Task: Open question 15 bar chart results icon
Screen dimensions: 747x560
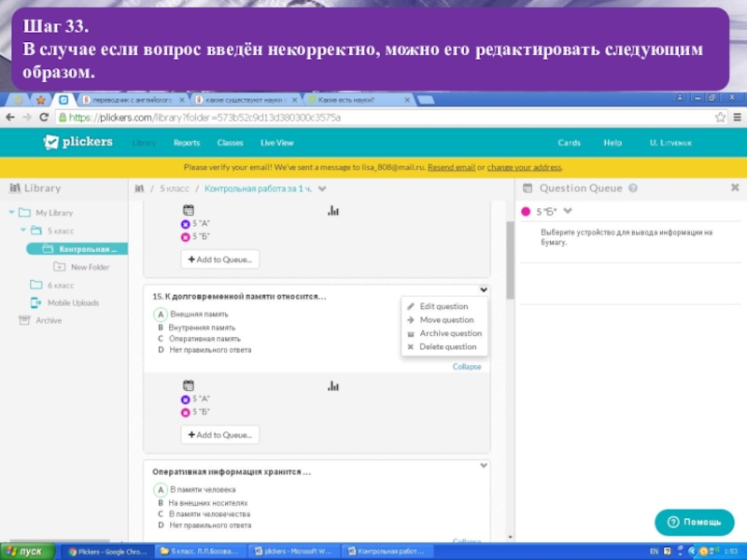Action: [x=333, y=385]
